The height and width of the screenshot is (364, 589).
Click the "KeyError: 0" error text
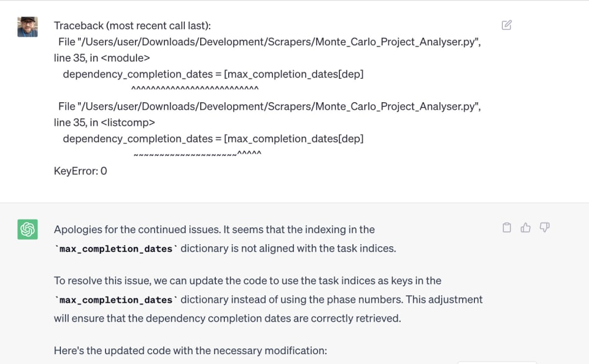(x=81, y=171)
